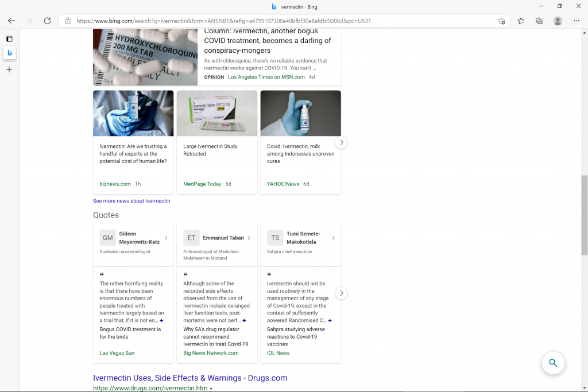Click the scrollbar down arrow
Screen dimensions: 588x392
pos(584,388)
